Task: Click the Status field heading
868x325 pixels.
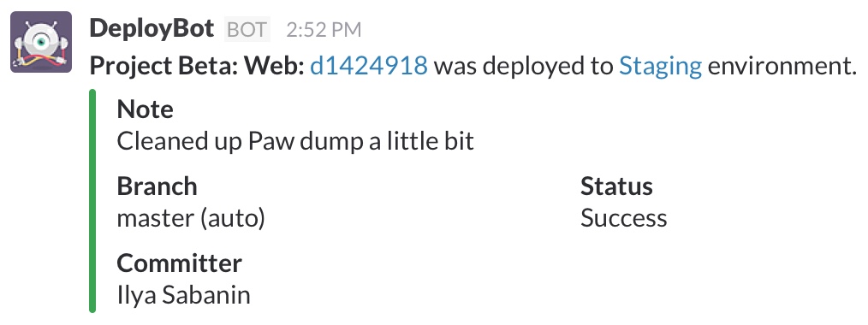Action: (x=616, y=186)
